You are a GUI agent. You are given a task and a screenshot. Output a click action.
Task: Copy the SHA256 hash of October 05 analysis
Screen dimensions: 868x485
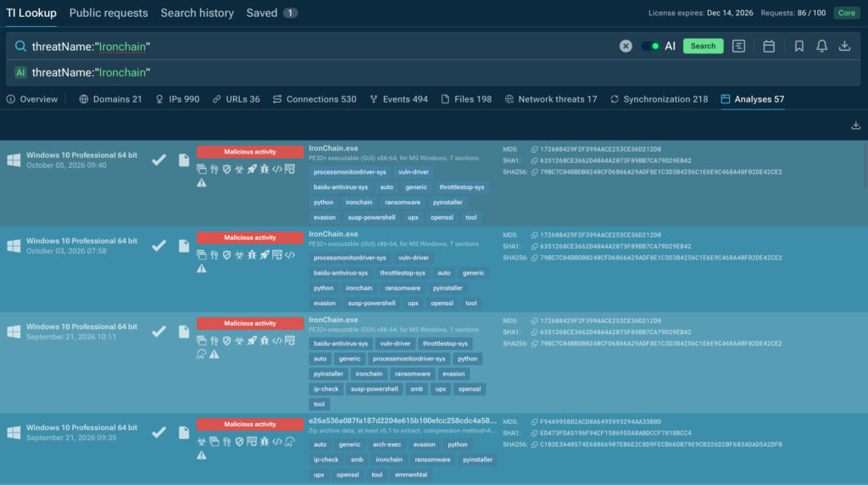pos(534,172)
